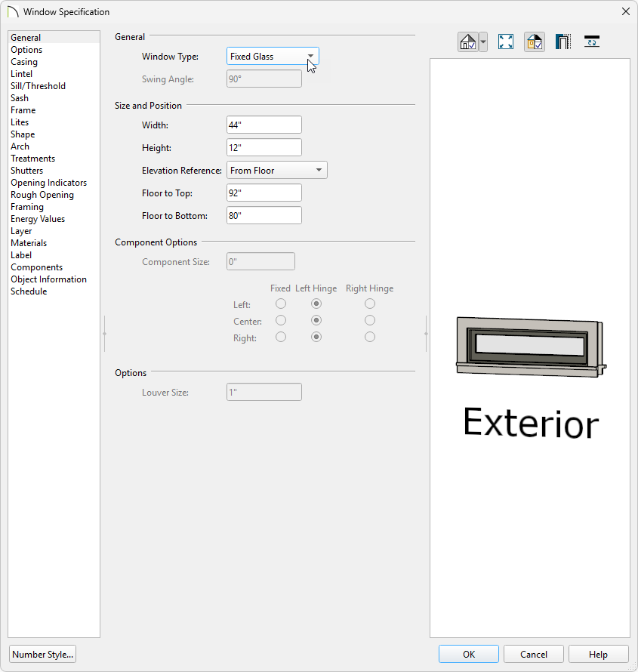Open the Object Information panel
Screen dimensions: 638x672
tap(54, 279)
